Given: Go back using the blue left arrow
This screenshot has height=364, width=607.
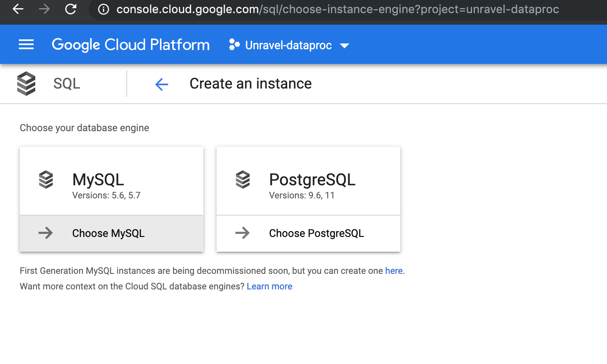Looking at the screenshot, I should [x=162, y=84].
